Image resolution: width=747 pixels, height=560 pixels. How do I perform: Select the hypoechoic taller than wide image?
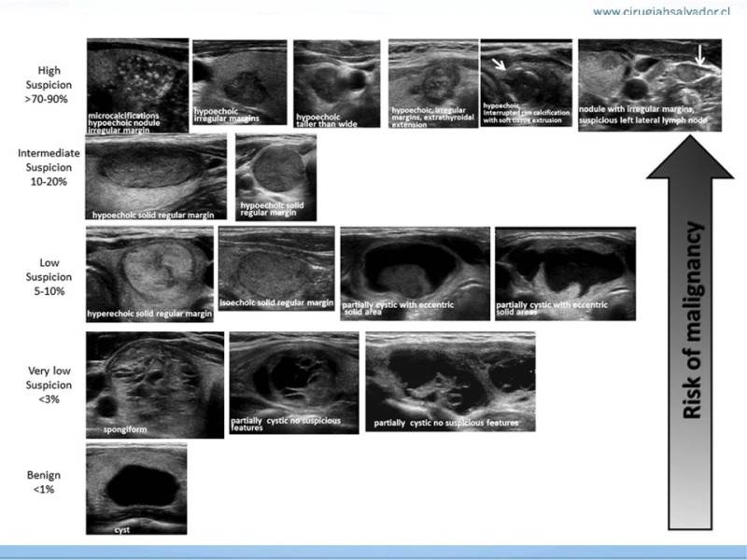coord(334,84)
